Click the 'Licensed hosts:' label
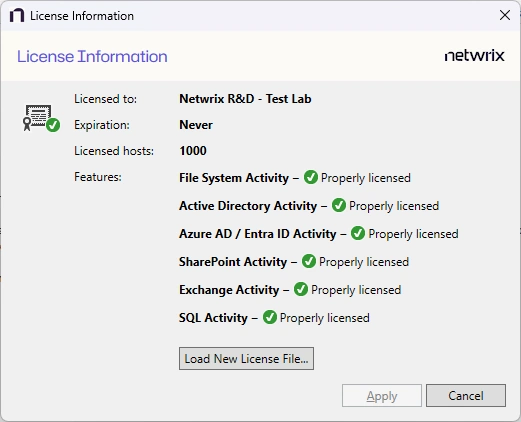Image resolution: width=521 pixels, height=422 pixels. 114,151
